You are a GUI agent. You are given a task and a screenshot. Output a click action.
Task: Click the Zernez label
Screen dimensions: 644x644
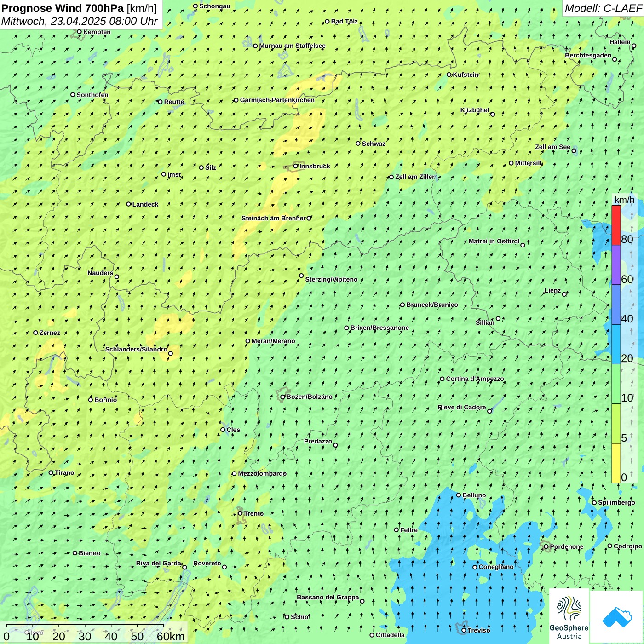coord(50,333)
